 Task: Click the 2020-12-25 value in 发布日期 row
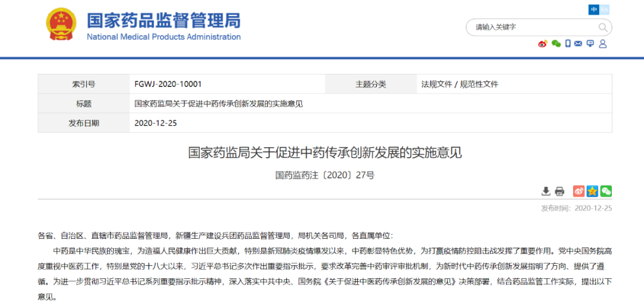(x=156, y=123)
